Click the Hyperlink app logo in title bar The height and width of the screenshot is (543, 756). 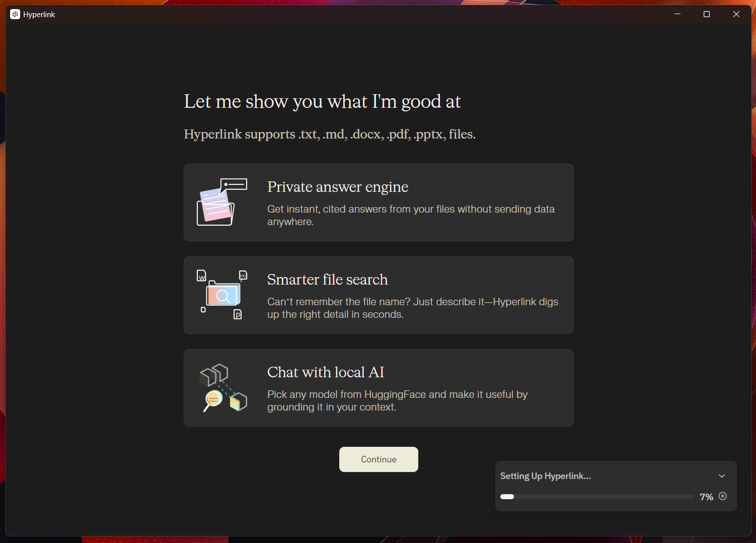(x=15, y=14)
